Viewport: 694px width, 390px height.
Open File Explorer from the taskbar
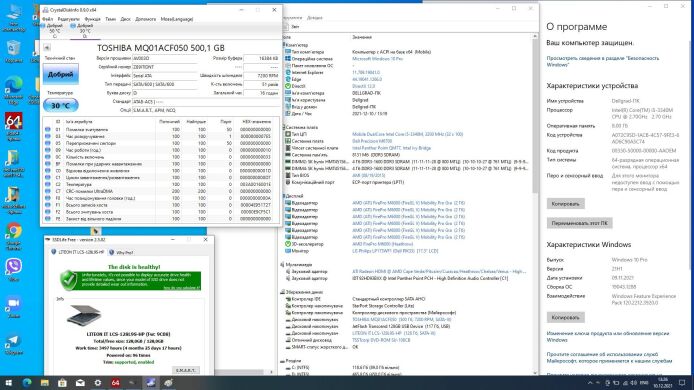[44, 382]
